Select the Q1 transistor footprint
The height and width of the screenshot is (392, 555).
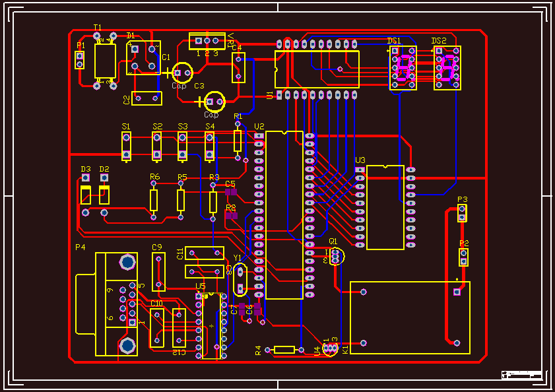point(336,257)
